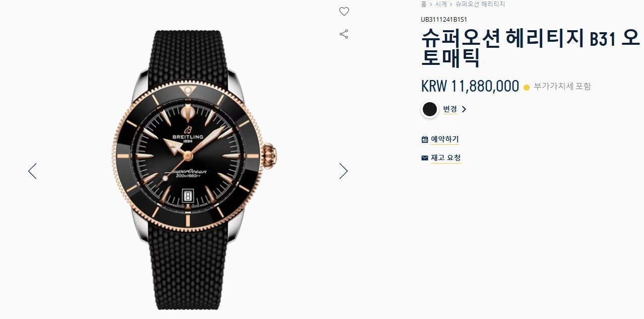The width and height of the screenshot is (644, 319).
Task: Show next product image with right arrow
Action: (x=343, y=171)
